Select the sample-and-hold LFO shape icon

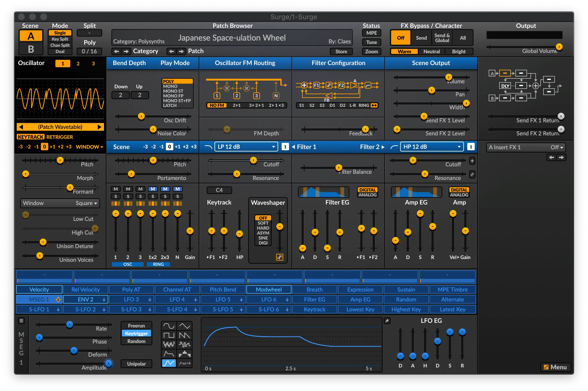185,344
